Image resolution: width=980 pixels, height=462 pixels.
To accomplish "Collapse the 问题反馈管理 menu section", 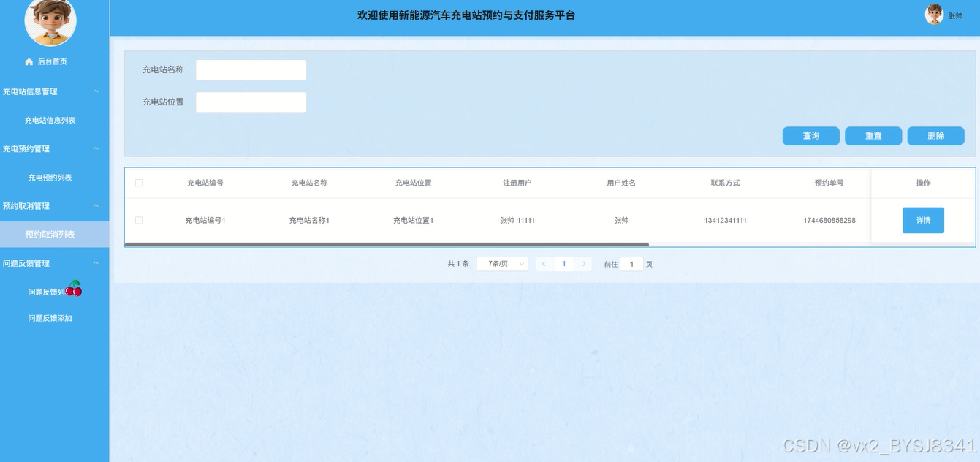I will coord(96,263).
